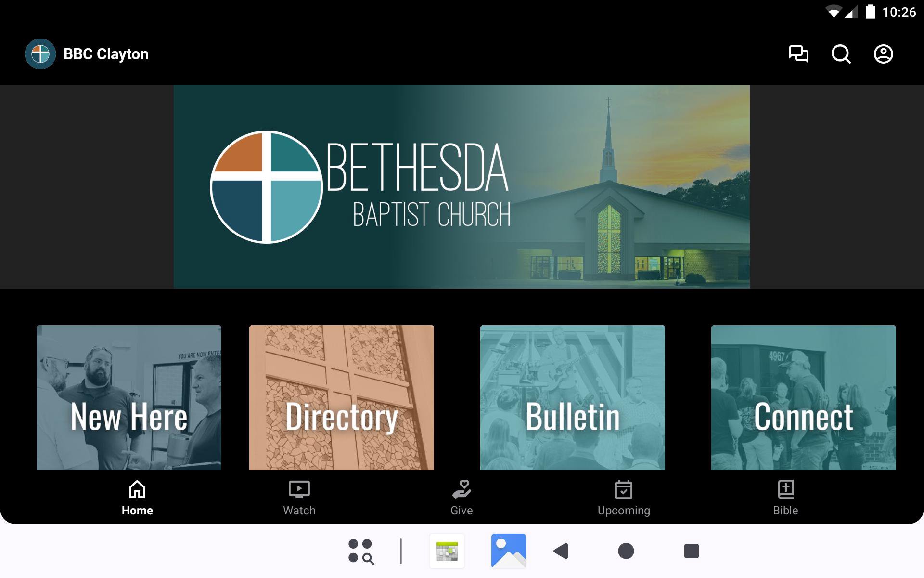Open the gallery app in taskbar
Viewport: 924px width, 578px height.
pos(508,551)
